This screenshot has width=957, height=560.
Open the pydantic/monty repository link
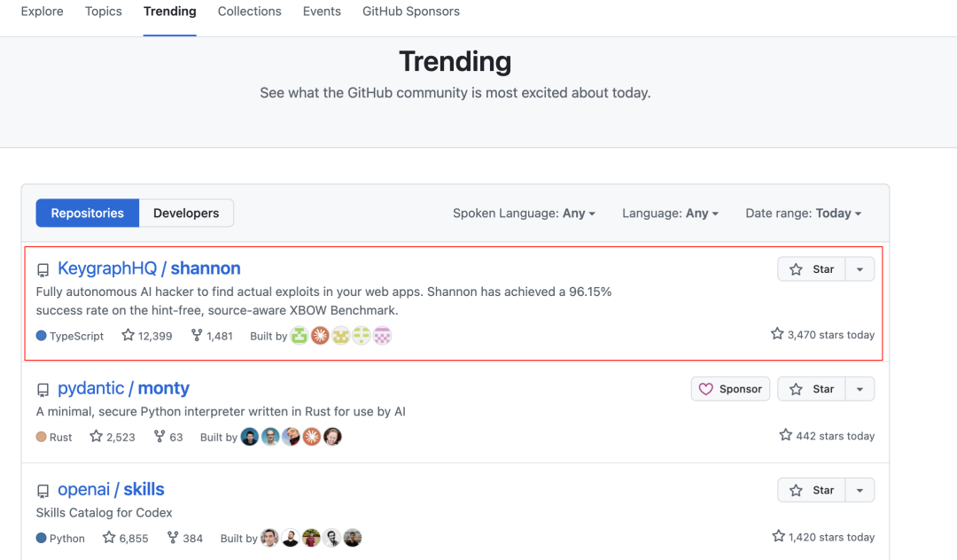pyautogui.click(x=122, y=388)
